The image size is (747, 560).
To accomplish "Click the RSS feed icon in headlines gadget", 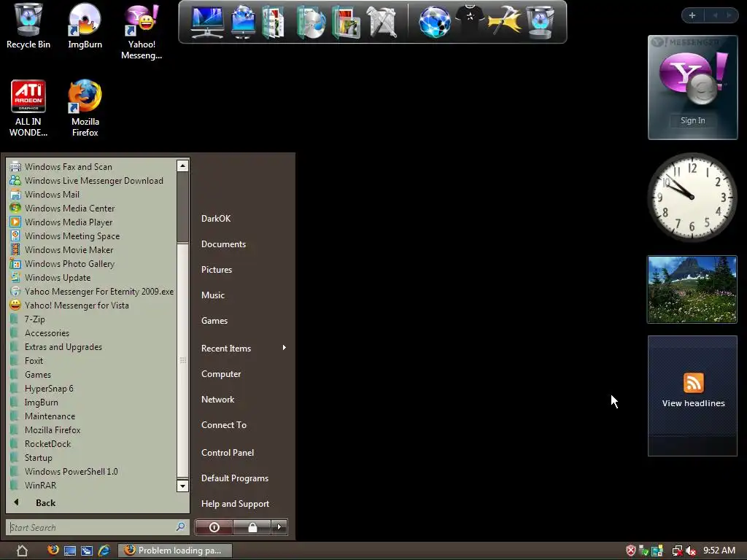I will (x=693, y=383).
